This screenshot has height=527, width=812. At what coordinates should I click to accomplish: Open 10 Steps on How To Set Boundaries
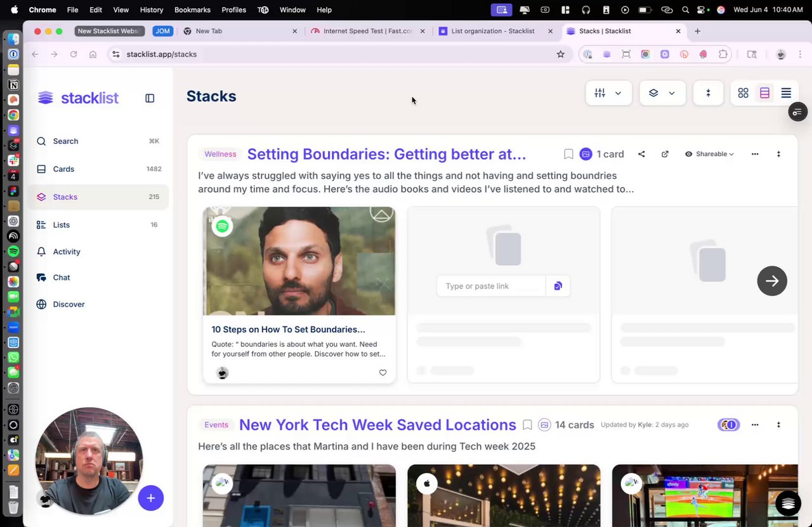click(x=288, y=330)
